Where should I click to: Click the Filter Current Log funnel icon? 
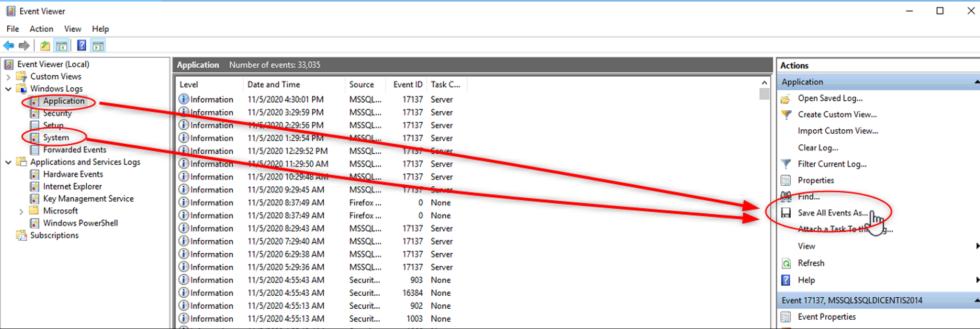click(x=786, y=164)
